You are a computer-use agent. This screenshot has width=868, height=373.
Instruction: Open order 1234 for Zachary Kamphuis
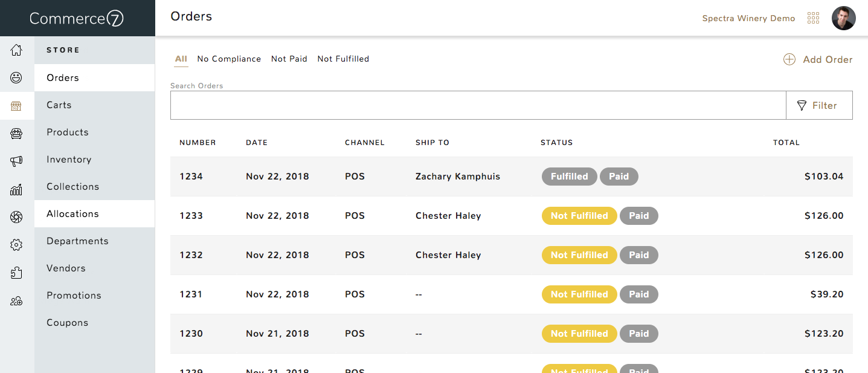pos(512,177)
